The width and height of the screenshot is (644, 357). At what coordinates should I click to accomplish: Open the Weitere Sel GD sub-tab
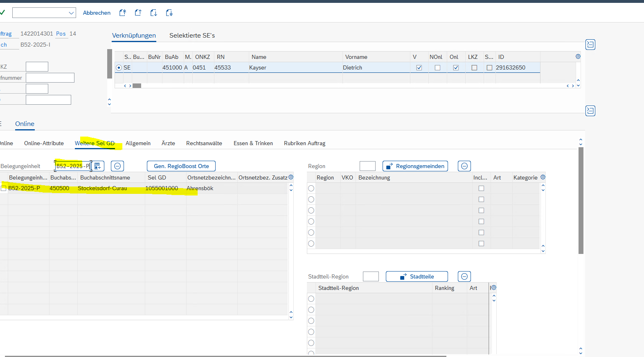click(95, 144)
